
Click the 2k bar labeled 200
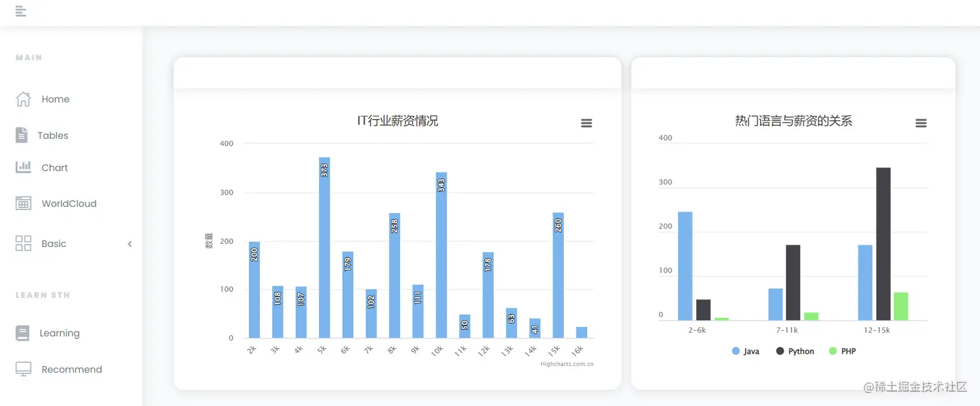(x=254, y=290)
